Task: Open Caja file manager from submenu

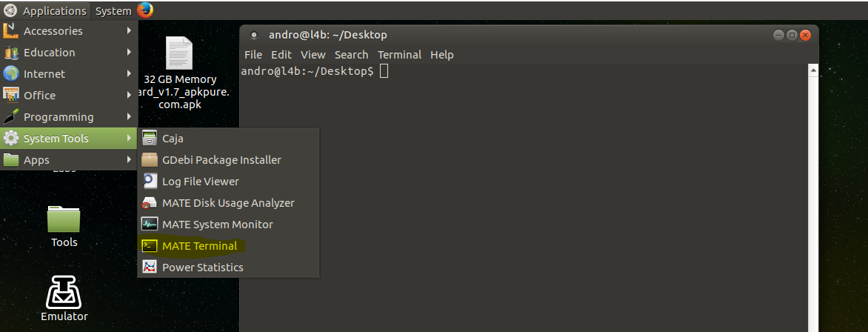Action: tap(173, 139)
